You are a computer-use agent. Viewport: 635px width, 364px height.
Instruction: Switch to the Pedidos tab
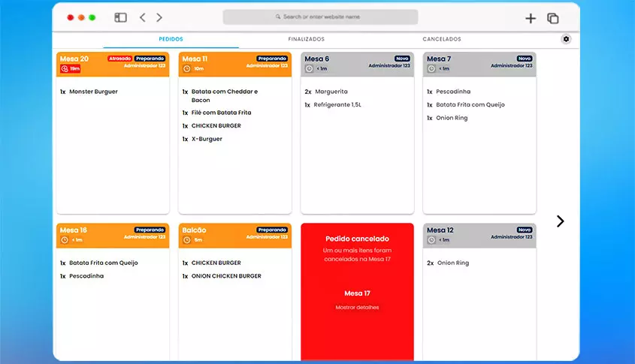click(x=171, y=39)
